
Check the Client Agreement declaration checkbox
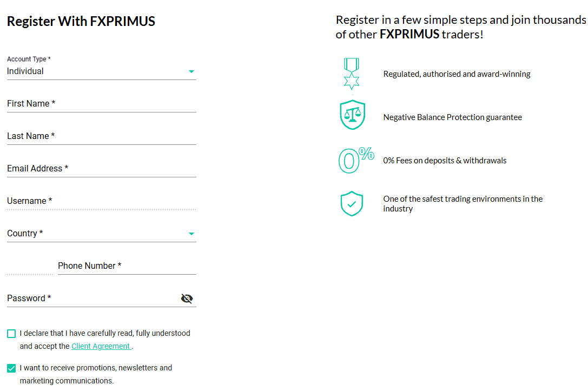point(11,333)
